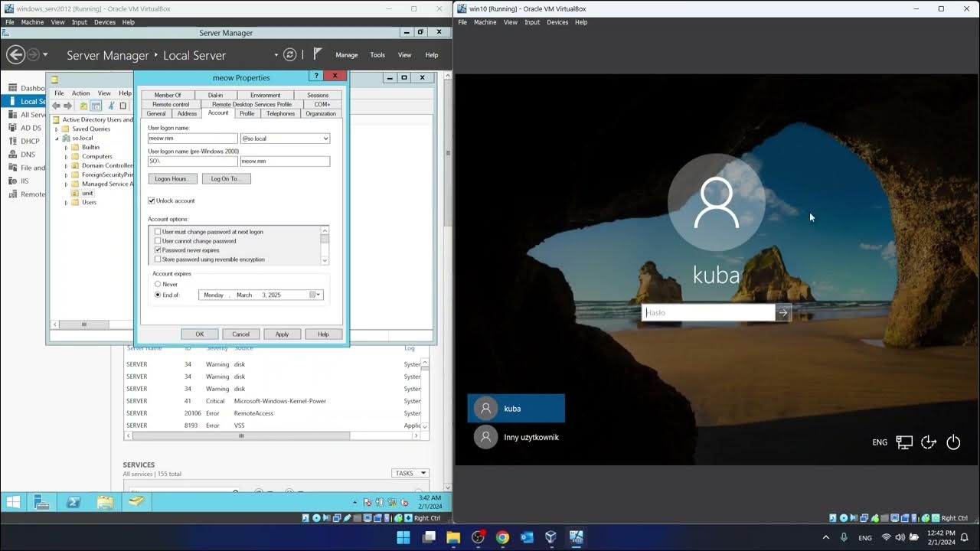Switch to the Member Of tab
Screen dimensions: 980x551
click(x=168, y=95)
